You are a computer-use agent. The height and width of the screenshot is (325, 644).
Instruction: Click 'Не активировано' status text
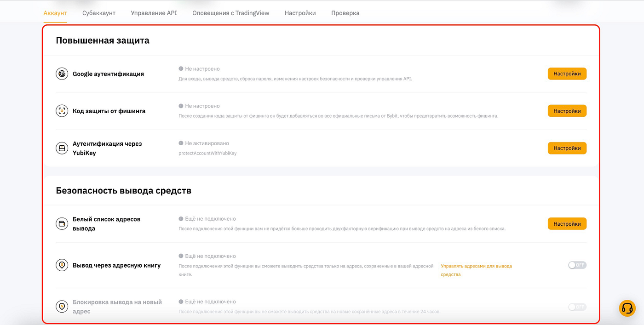tap(207, 143)
